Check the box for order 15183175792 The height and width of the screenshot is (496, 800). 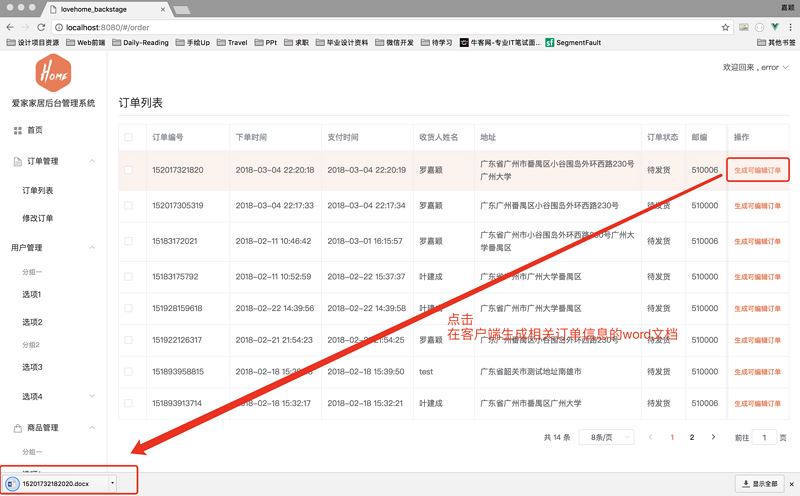click(x=129, y=277)
